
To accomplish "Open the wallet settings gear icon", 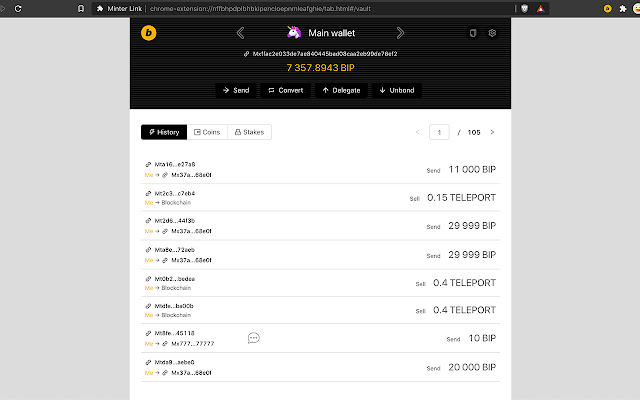I will pyautogui.click(x=492, y=33).
